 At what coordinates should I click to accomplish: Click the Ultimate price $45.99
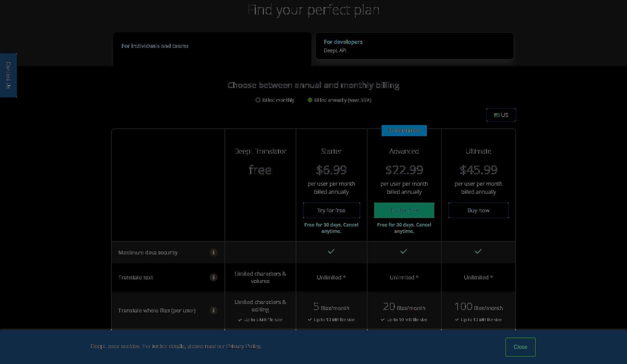(478, 170)
